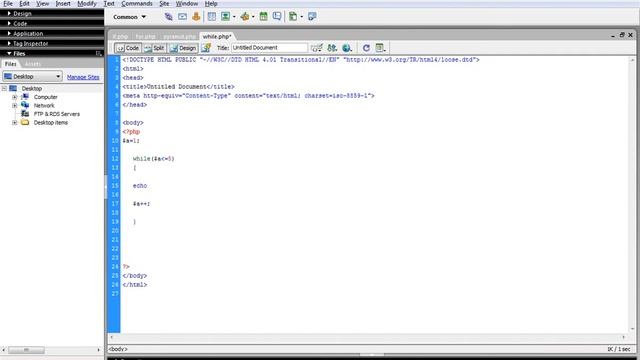This screenshot has height=360, width=640.
Task: Open the Text menu
Action: point(109,4)
